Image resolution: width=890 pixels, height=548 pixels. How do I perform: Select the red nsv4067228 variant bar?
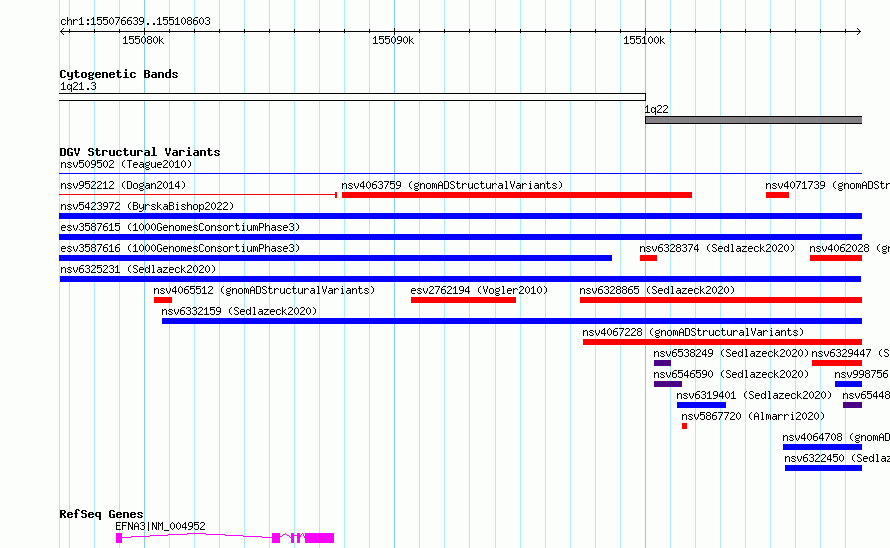click(x=723, y=342)
